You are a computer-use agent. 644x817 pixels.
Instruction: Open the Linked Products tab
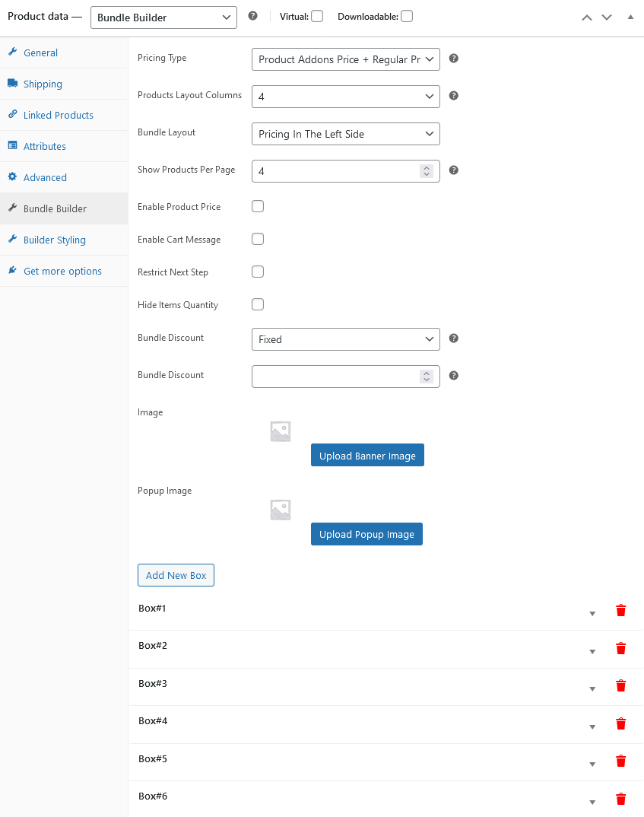[58, 115]
